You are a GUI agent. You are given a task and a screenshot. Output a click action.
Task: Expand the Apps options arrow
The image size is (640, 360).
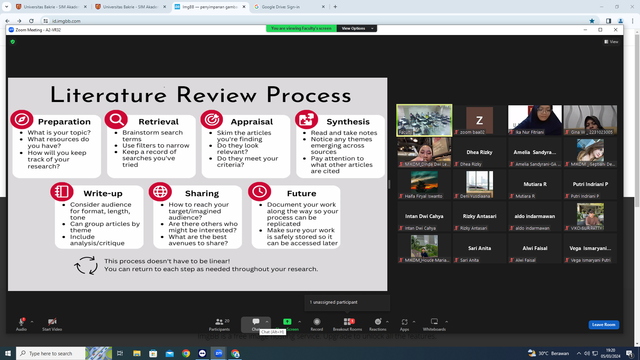click(414, 322)
